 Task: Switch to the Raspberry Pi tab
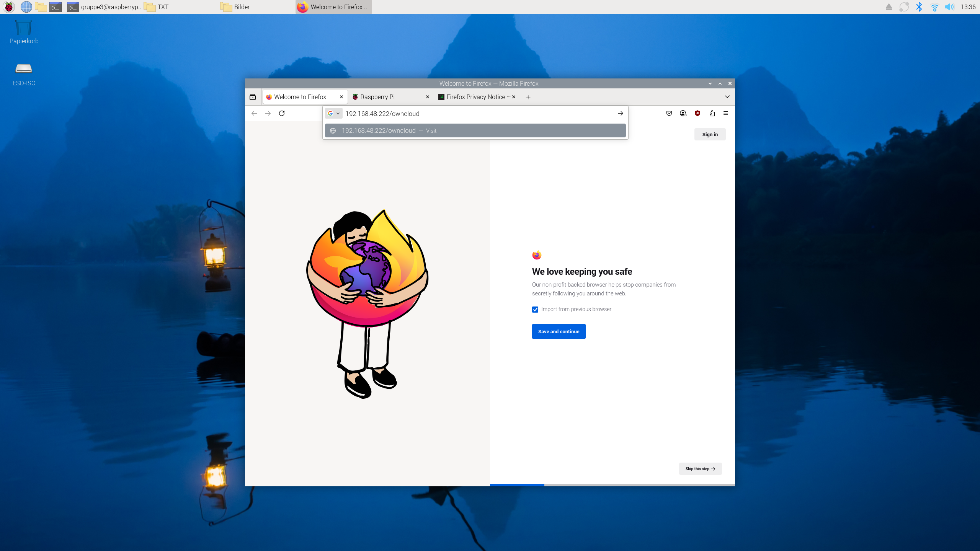[391, 97]
